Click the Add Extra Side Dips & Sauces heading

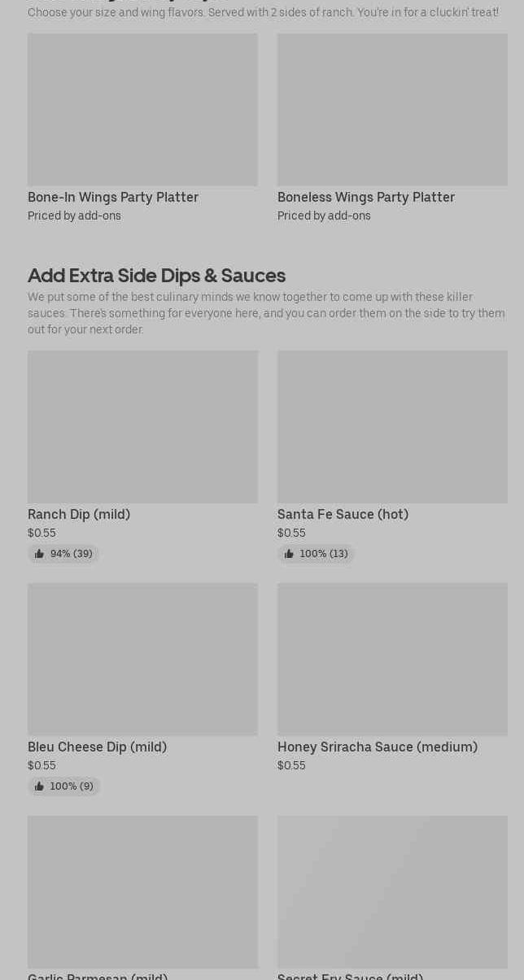point(156,276)
